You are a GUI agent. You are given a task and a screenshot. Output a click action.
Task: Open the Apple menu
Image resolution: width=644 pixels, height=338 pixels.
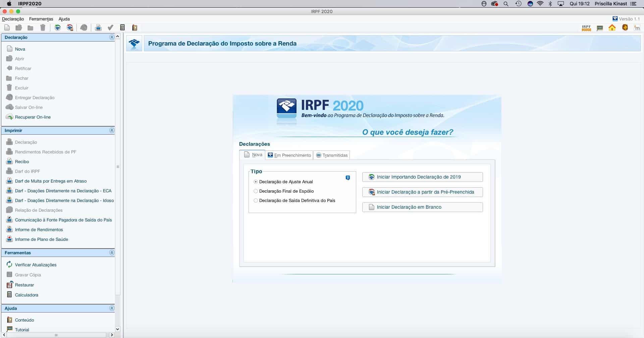(x=9, y=4)
